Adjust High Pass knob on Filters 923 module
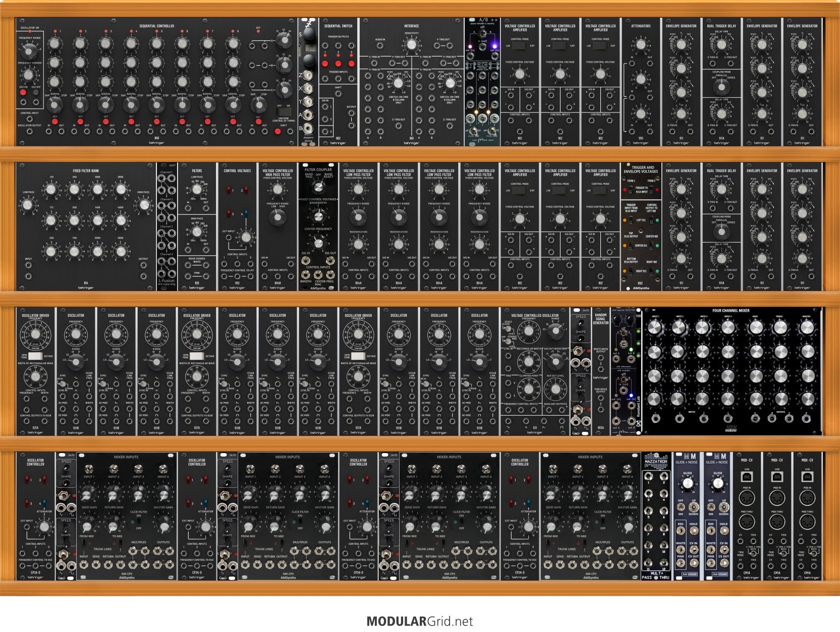The image size is (840, 632). coord(197,232)
